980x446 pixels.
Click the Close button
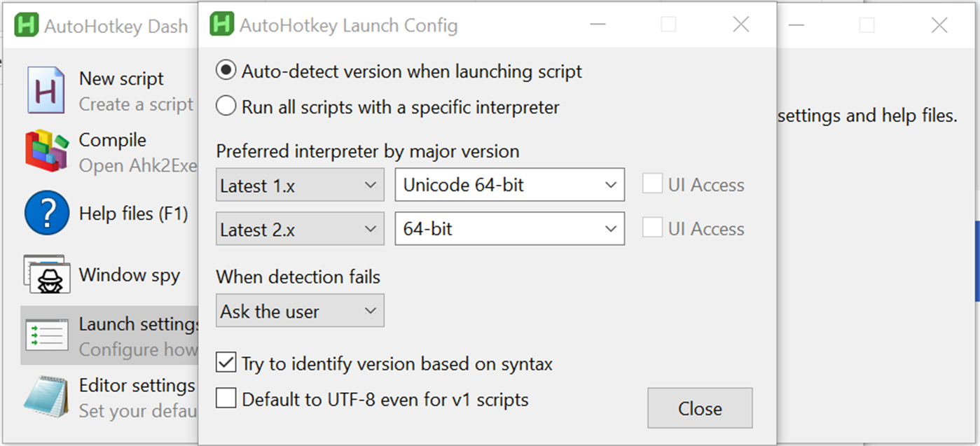tap(700, 408)
